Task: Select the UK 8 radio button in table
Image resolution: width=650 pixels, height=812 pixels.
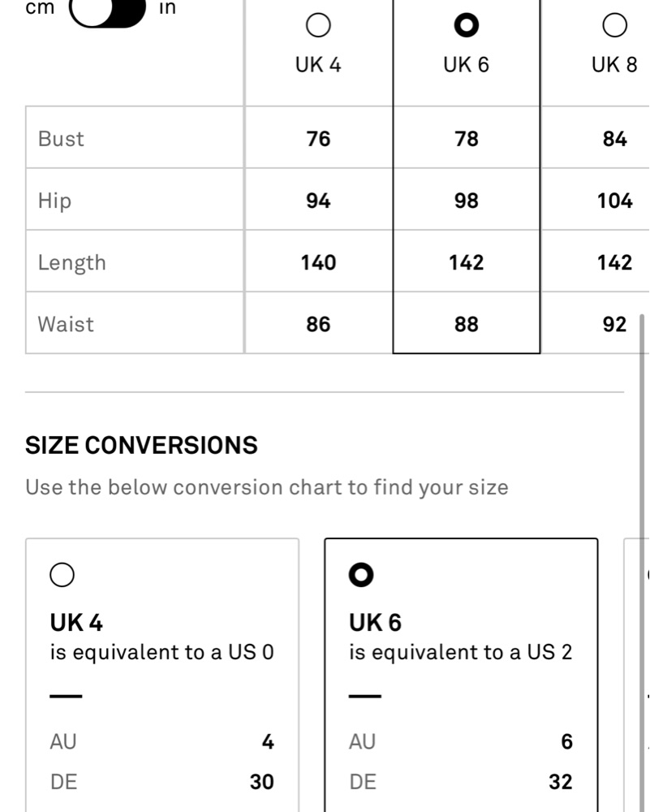Action: click(615, 25)
